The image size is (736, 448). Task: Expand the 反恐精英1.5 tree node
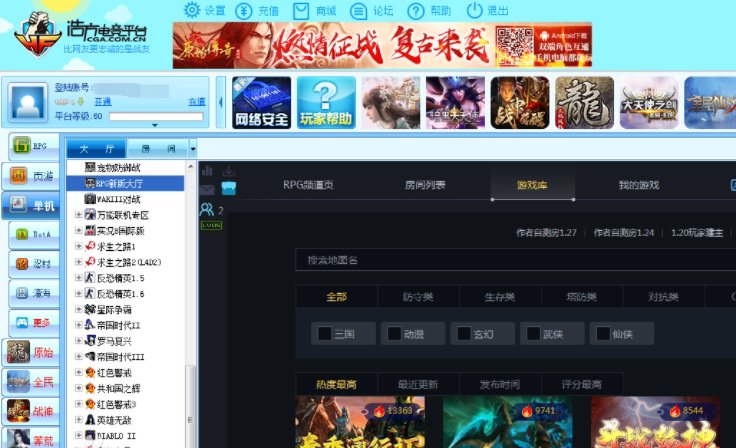(78, 278)
